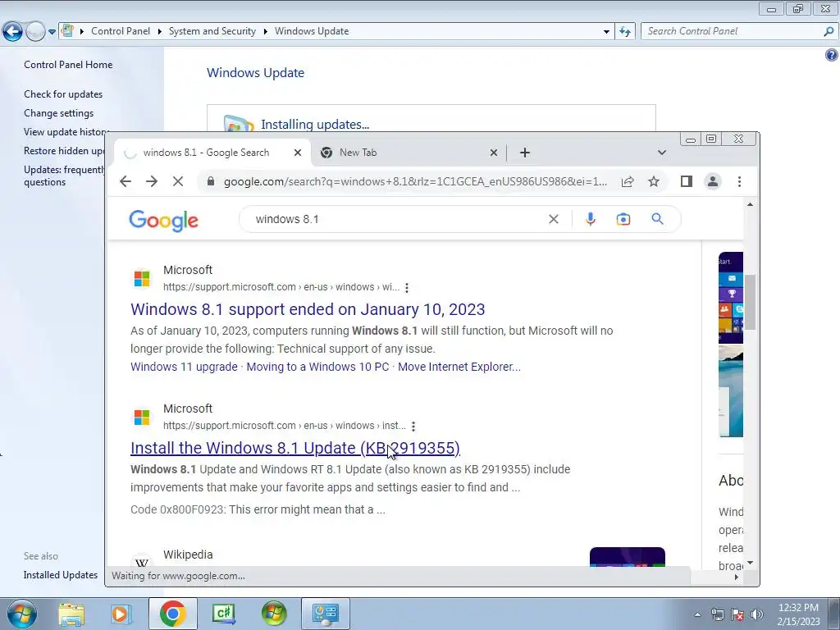Open the Windows Start button
Screen dimensions: 840x630
pyautogui.click(x=22, y=614)
